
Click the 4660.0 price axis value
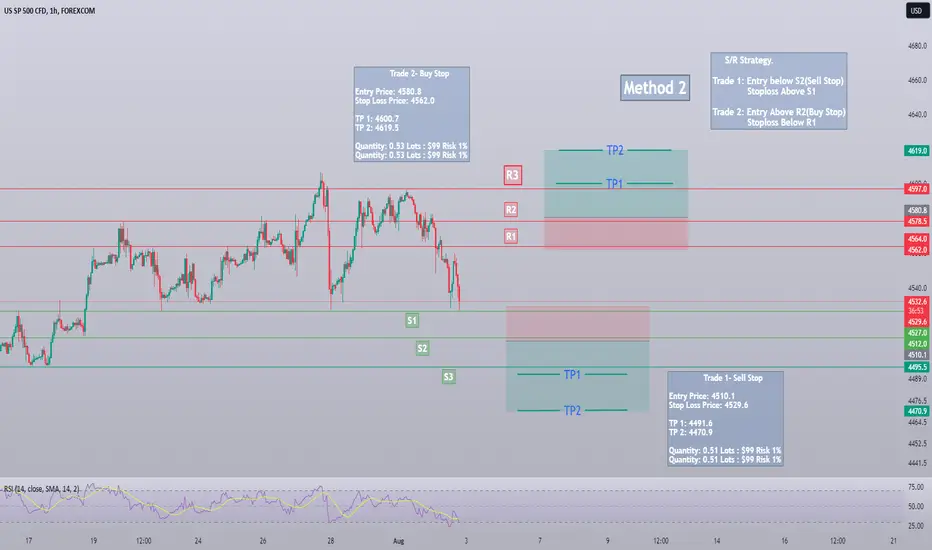pos(917,80)
